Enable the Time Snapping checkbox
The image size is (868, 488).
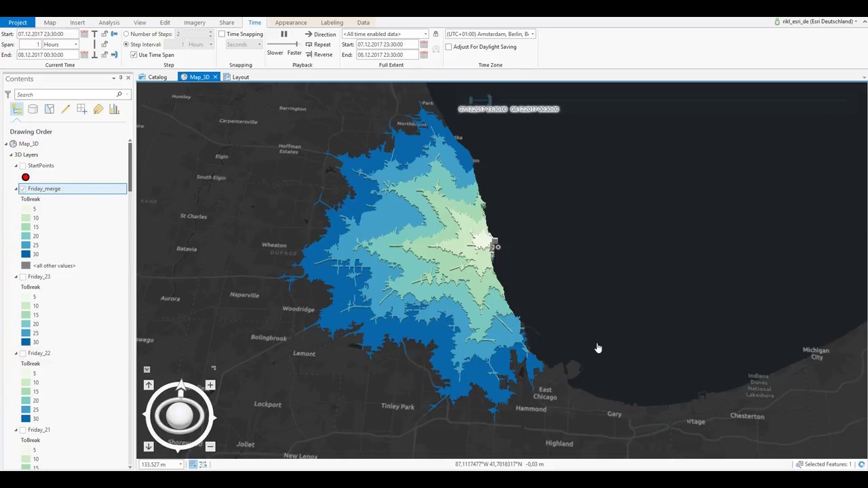coord(222,34)
